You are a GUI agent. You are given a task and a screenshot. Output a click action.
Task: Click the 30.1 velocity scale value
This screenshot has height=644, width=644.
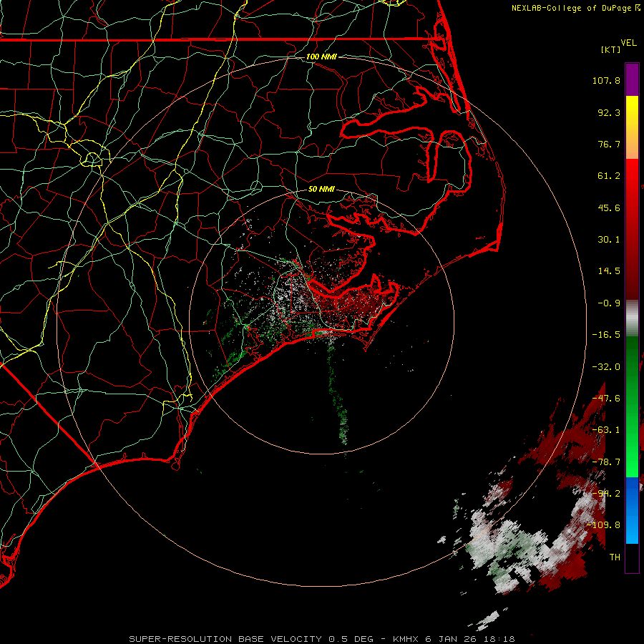click(609, 240)
